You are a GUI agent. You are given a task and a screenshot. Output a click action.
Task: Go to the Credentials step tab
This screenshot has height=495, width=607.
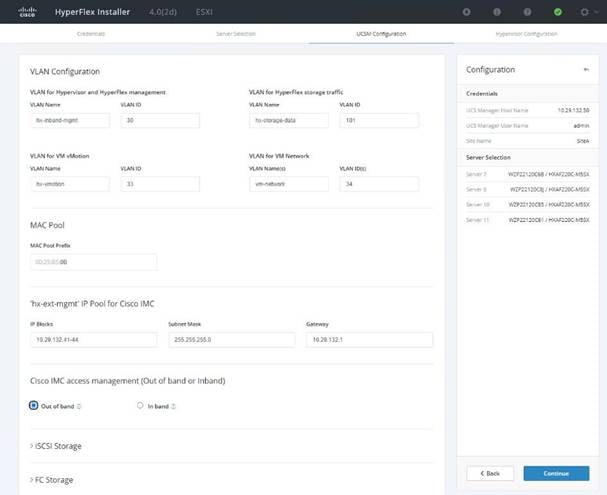point(91,34)
